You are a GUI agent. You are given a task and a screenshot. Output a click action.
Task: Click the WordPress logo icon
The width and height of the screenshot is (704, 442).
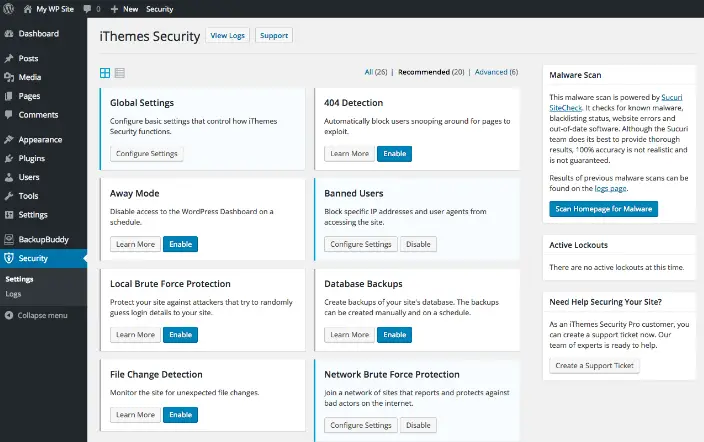[9, 9]
